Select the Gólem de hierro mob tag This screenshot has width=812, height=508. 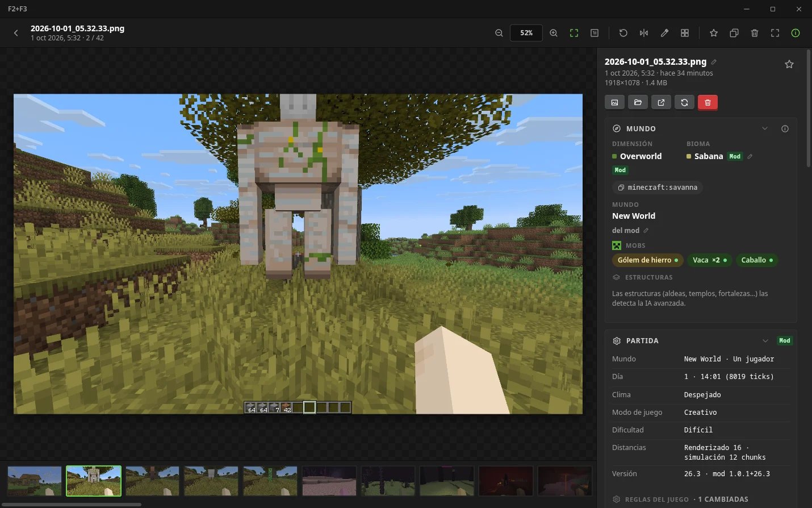(x=647, y=260)
